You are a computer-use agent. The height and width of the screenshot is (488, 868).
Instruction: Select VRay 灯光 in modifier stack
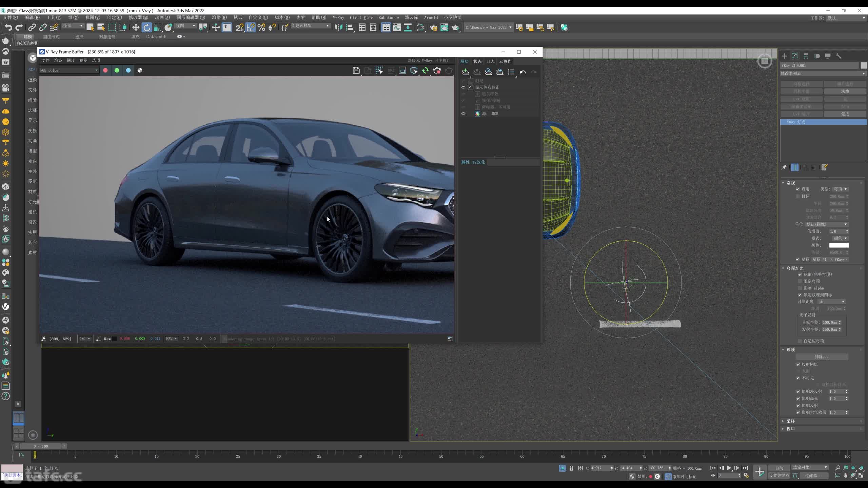(x=823, y=122)
